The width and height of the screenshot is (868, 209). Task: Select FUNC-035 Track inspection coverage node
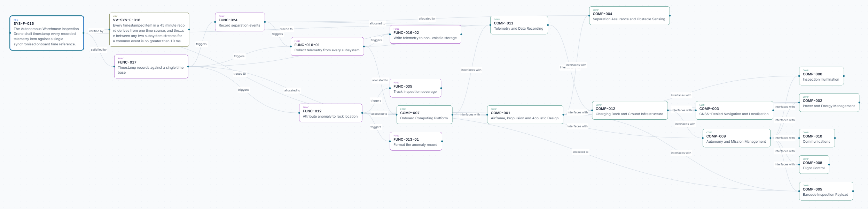tap(415, 88)
